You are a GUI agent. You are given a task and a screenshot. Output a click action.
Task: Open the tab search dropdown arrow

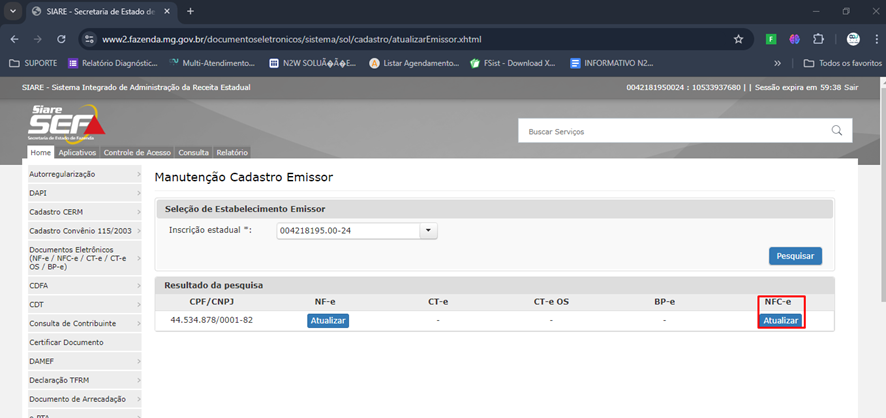pos(12,11)
